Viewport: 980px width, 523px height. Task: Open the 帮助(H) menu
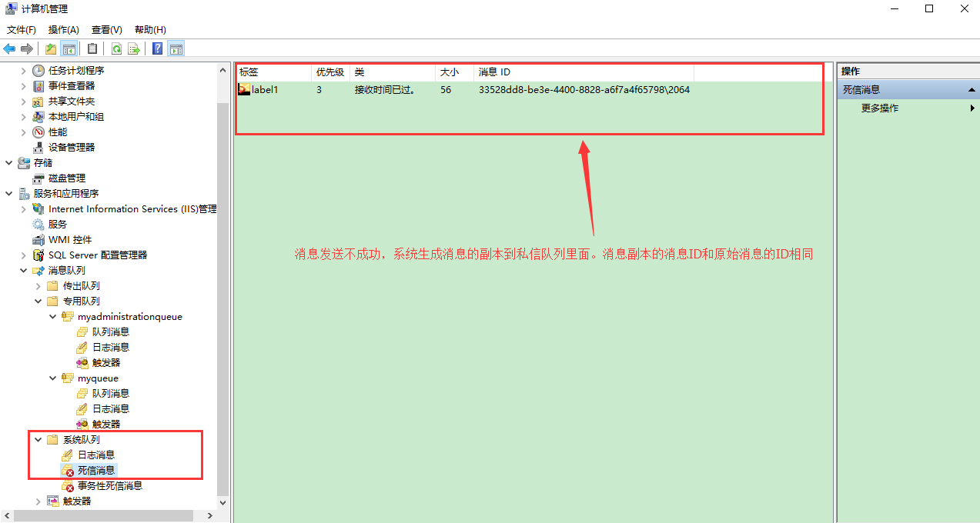point(150,29)
